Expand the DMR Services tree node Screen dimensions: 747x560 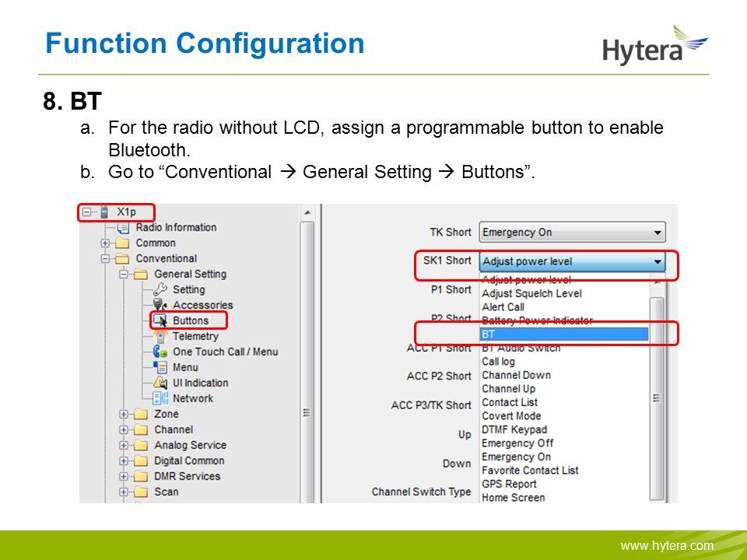(124, 476)
